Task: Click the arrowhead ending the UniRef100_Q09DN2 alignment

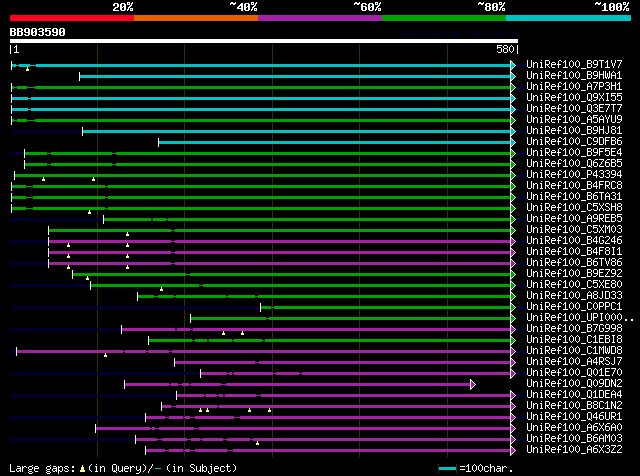Action: tap(473, 385)
